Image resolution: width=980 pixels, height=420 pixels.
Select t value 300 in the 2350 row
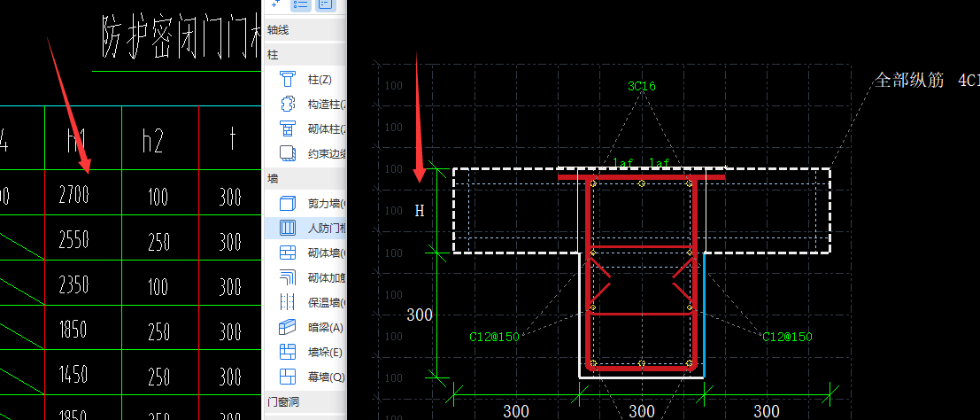[230, 287]
